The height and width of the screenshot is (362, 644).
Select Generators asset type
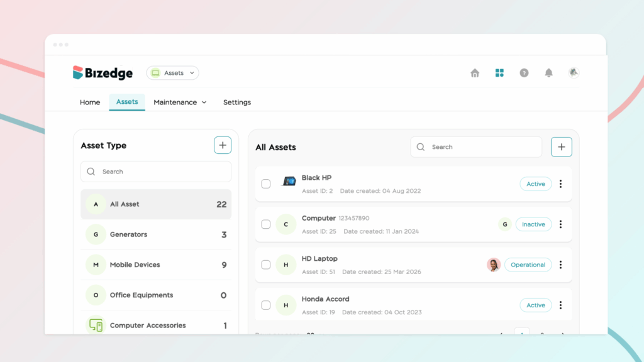[x=128, y=234]
